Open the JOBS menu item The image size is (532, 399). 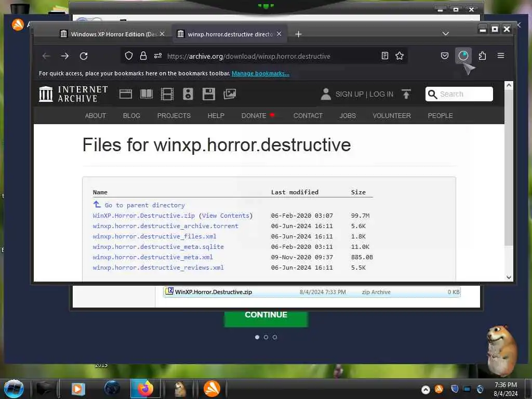(x=348, y=116)
